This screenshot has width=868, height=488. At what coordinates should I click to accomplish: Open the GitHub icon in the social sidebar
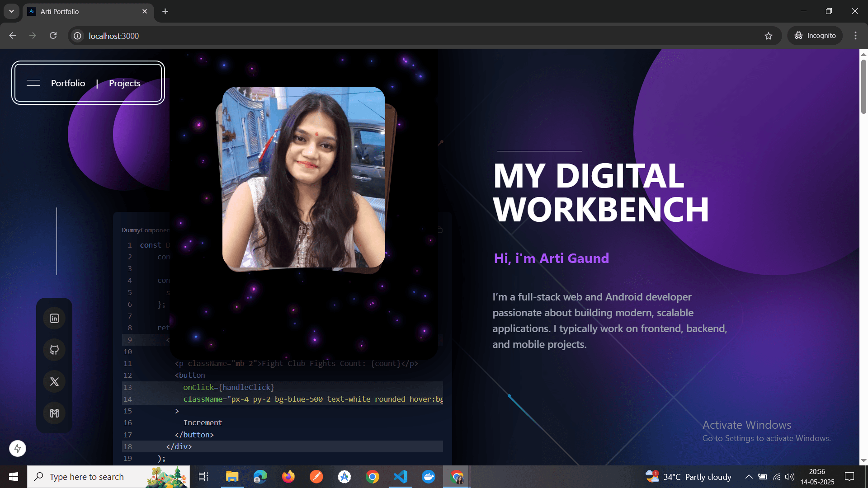54,350
